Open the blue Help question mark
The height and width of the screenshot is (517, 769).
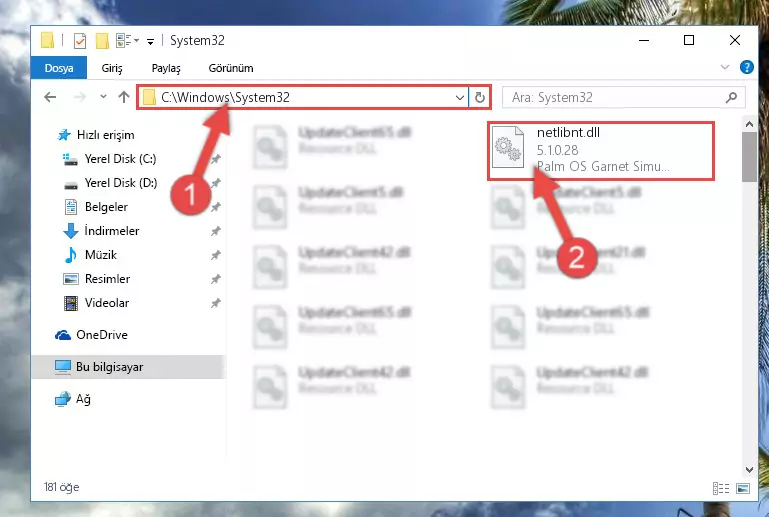746,67
